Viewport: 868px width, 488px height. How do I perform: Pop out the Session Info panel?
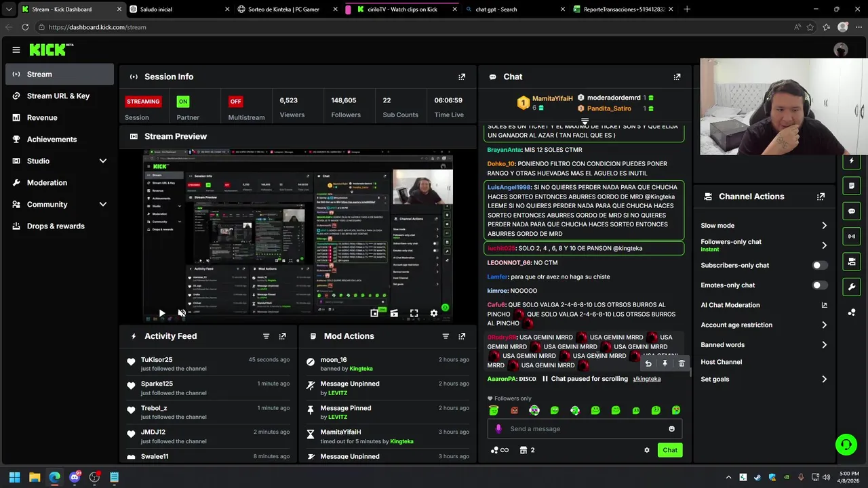point(462,77)
